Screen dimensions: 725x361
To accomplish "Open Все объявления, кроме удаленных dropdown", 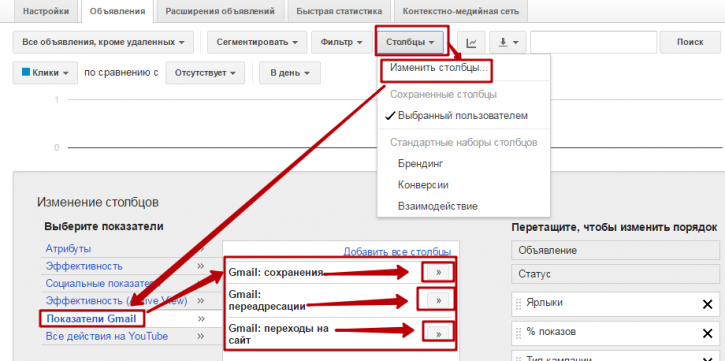I will point(104,43).
